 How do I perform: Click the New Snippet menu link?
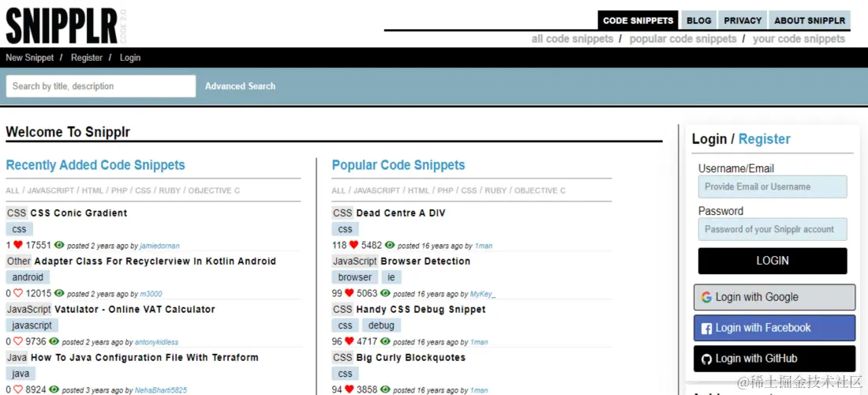pyautogui.click(x=30, y=58)
